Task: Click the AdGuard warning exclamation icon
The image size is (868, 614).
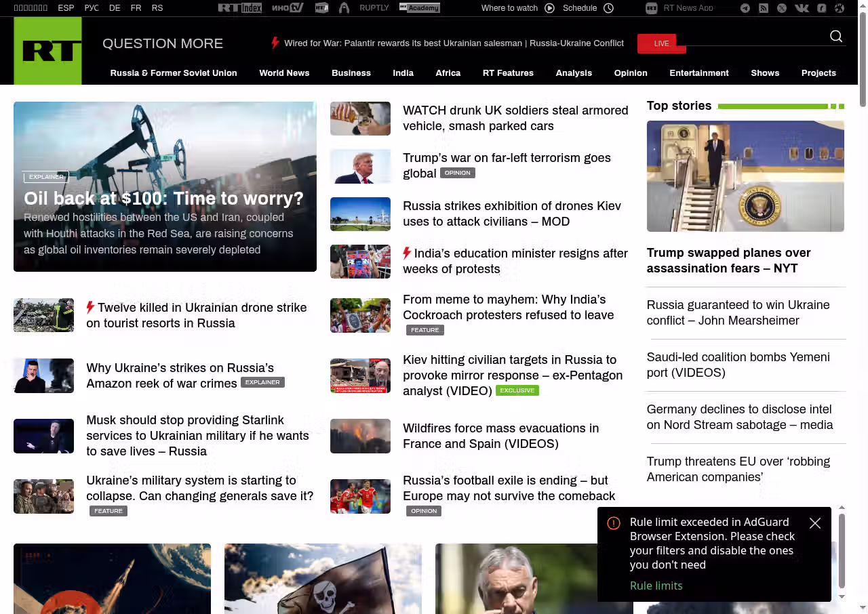Action: (x=614, y=523)
